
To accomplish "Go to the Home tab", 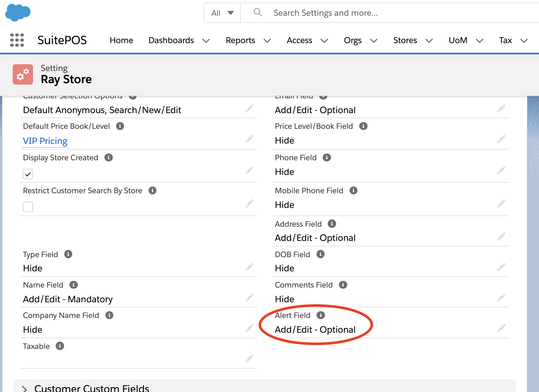I will [x=121, y=40].
